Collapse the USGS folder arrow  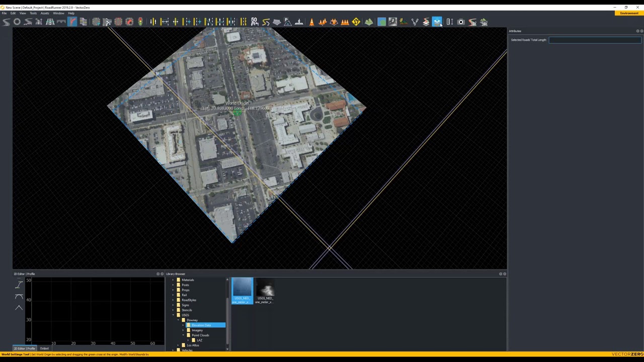tap(173, 315)
